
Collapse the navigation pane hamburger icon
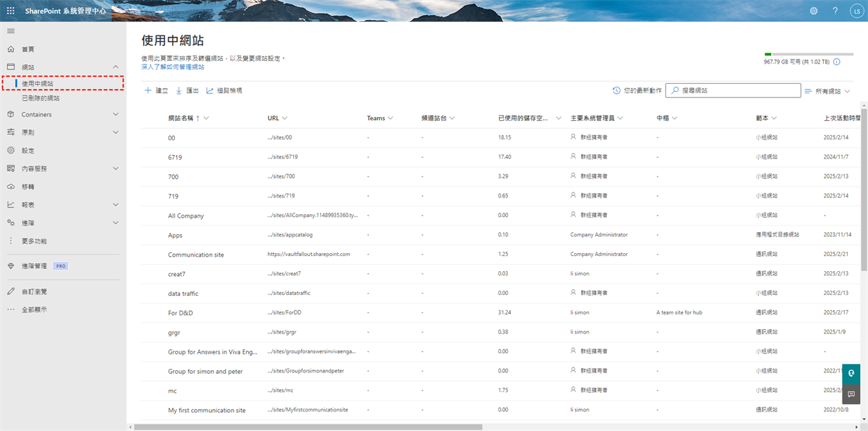(x=11, y=31)
